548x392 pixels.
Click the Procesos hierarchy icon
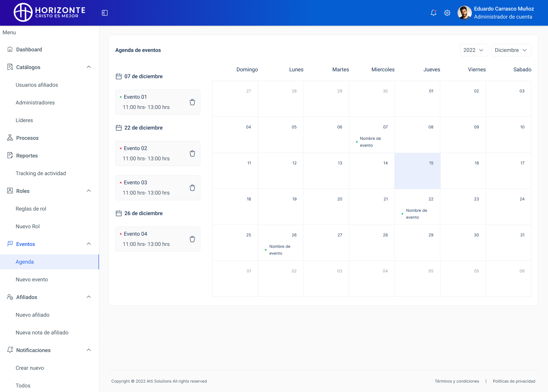click(10, 138)
